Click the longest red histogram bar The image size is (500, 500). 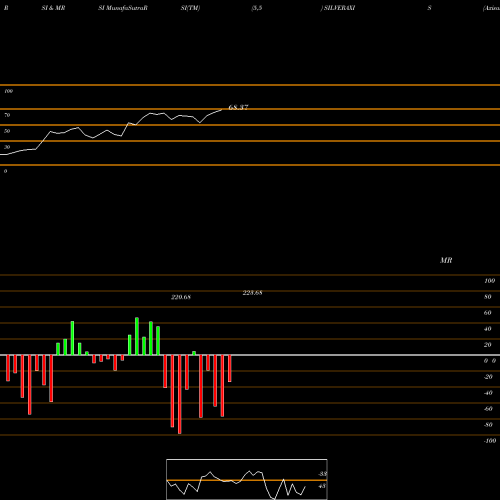coord(180,394)
